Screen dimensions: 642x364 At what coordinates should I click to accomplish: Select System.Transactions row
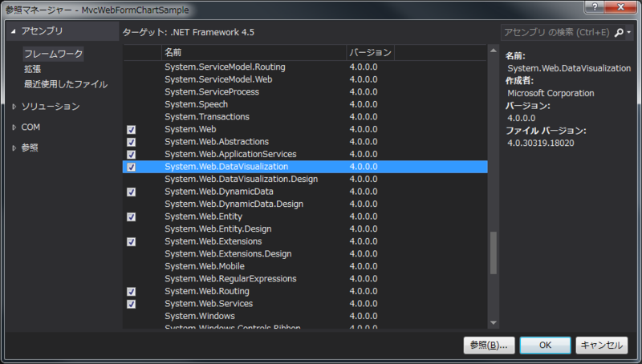click(x=305, y=117)
